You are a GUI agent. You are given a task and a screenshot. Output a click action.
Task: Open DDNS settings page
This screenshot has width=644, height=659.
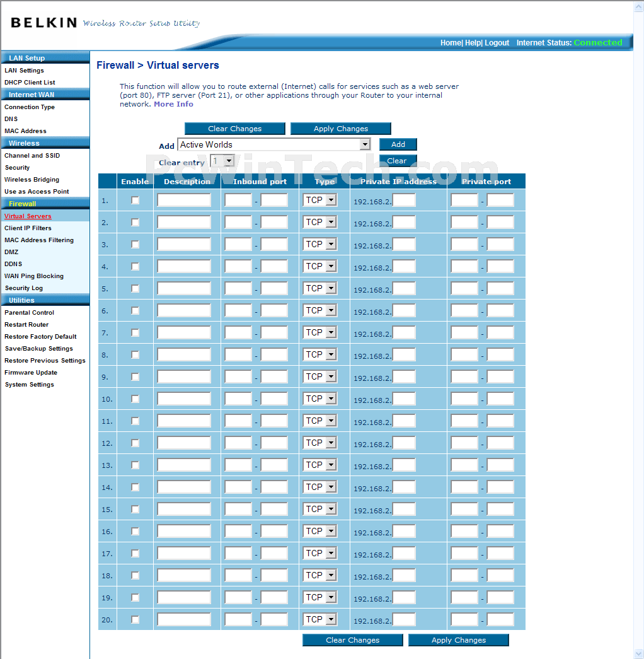click(13, 264)
